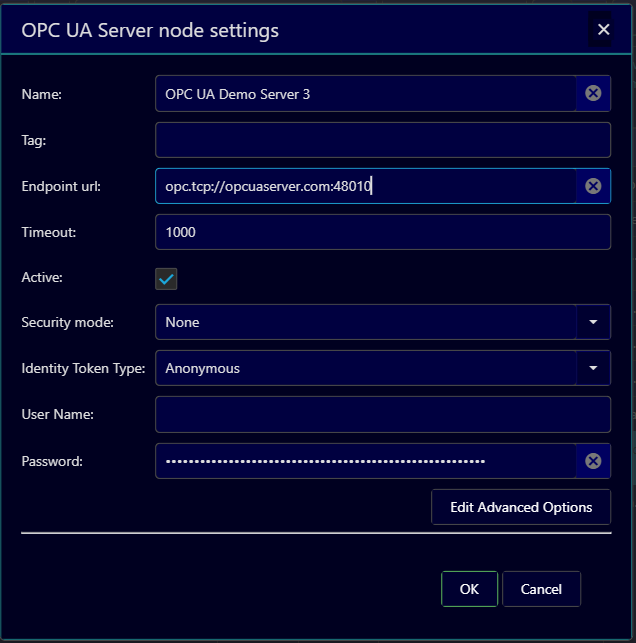This screenshot has height=643, width=636.
Task: Open Edit Advanced Options
Action: pos(521,507)
